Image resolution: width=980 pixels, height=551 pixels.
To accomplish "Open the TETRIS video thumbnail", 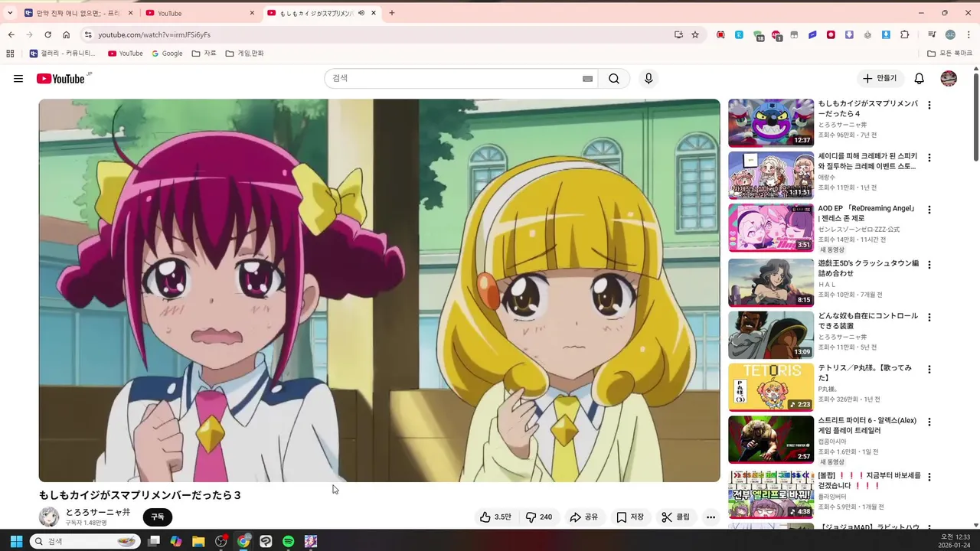I will pyautogui.click(x=771, y=387).
